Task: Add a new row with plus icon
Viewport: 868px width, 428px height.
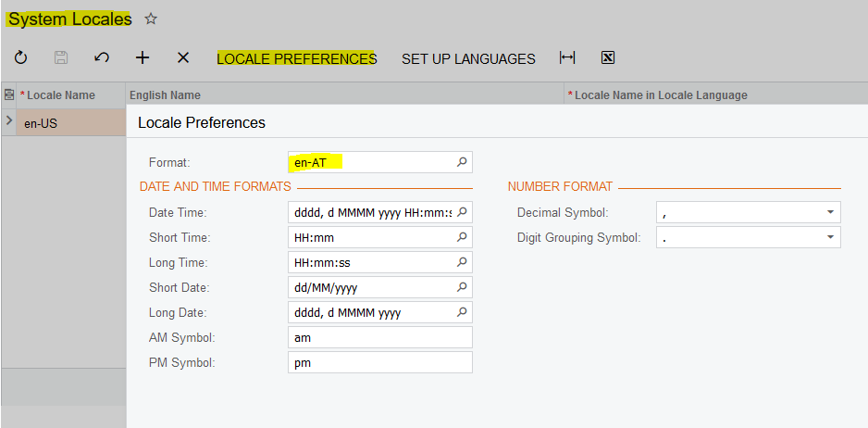Action: (143, 58)
